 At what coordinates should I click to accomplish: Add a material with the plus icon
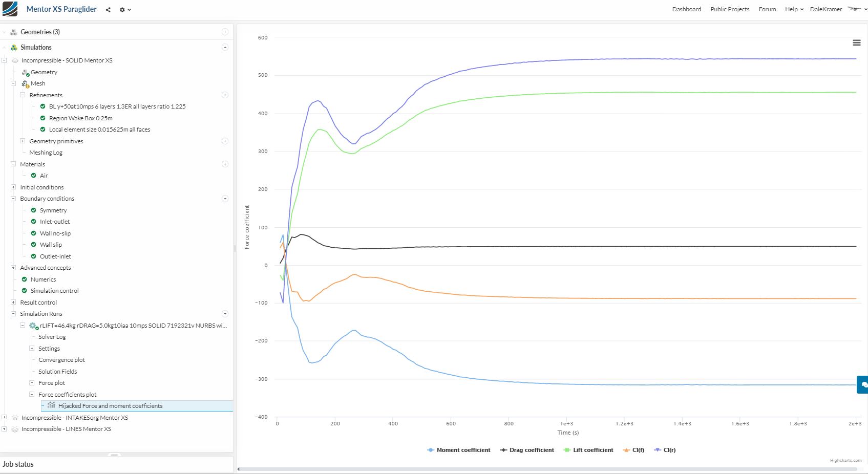coord(225,164)
